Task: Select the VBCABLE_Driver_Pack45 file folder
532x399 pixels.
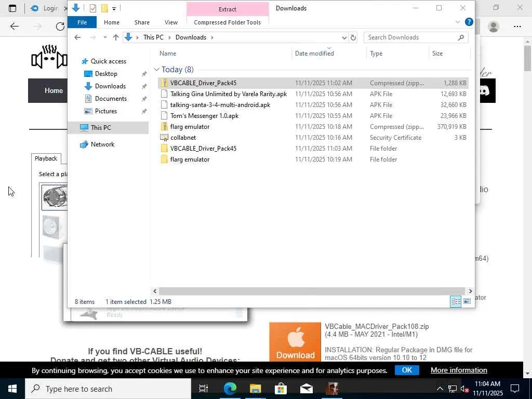Action: pyautogui.click(x=313, y=148)
